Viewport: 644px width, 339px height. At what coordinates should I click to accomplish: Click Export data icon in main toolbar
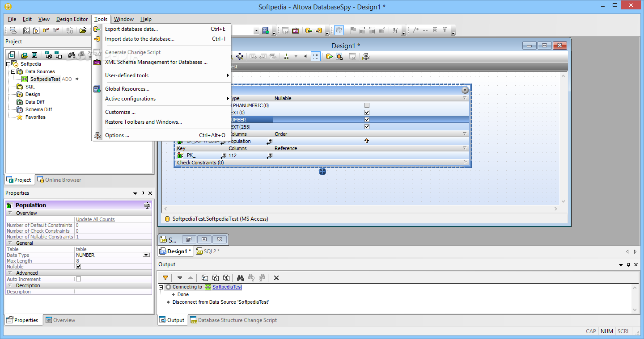coord(309,31)
